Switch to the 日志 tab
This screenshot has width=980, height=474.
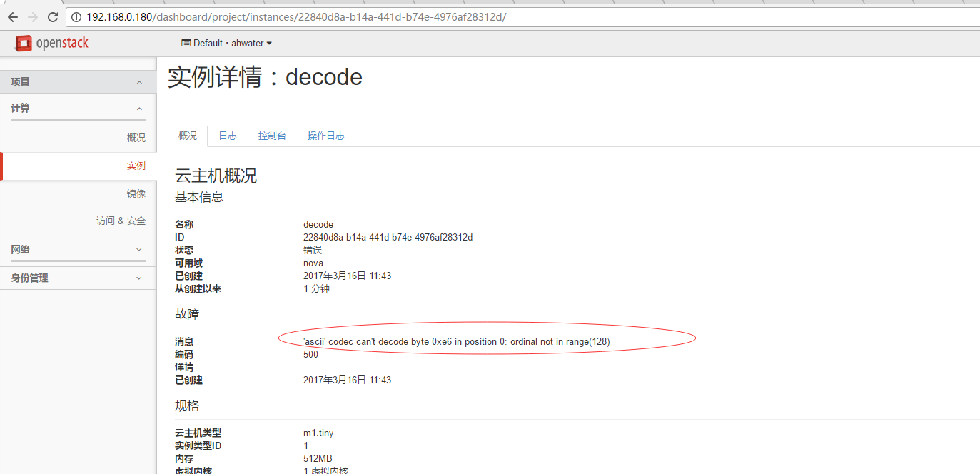tap(228, 135)
